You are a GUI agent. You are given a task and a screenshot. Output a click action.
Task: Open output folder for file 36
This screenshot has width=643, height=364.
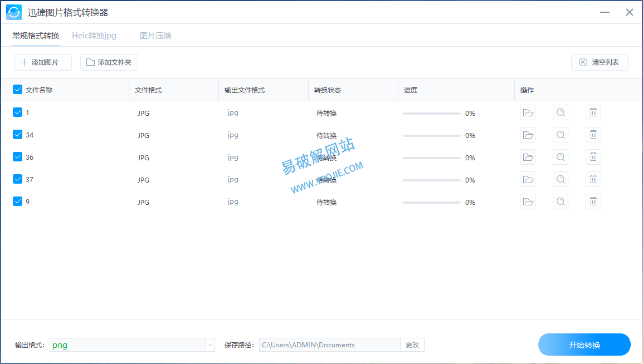click(528, 157)
